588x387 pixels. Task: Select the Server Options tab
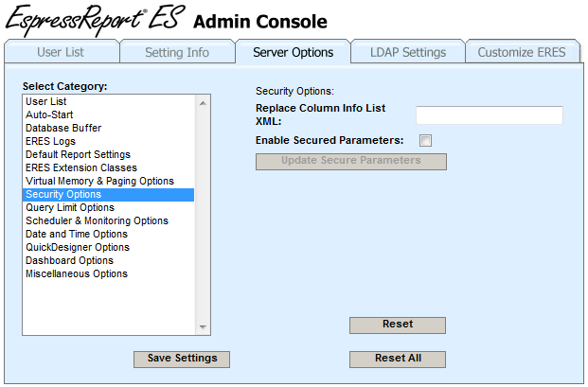(293, 52)
